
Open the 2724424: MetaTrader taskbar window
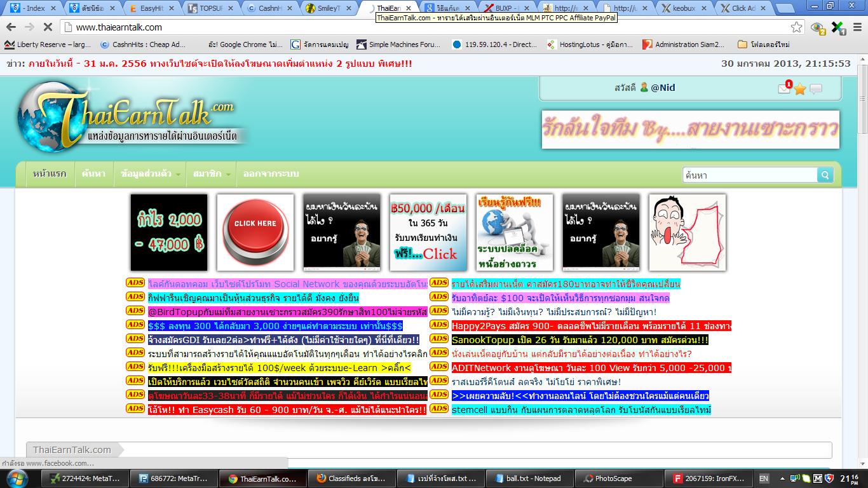click(86, 478)
